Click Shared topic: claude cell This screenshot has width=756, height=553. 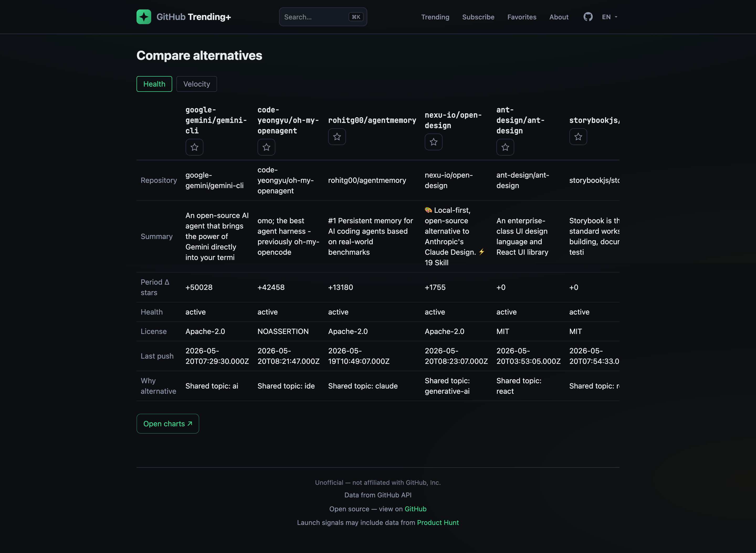coord(363,386)
